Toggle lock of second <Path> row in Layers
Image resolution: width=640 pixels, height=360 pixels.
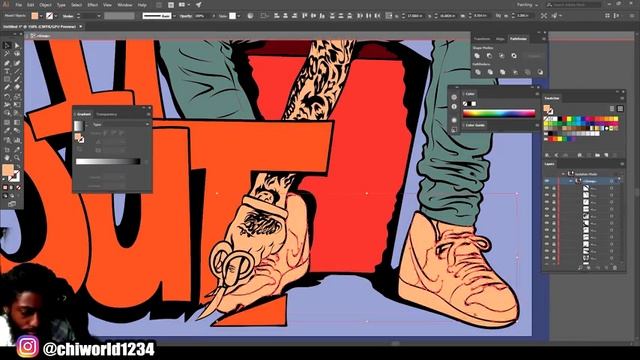554,195
